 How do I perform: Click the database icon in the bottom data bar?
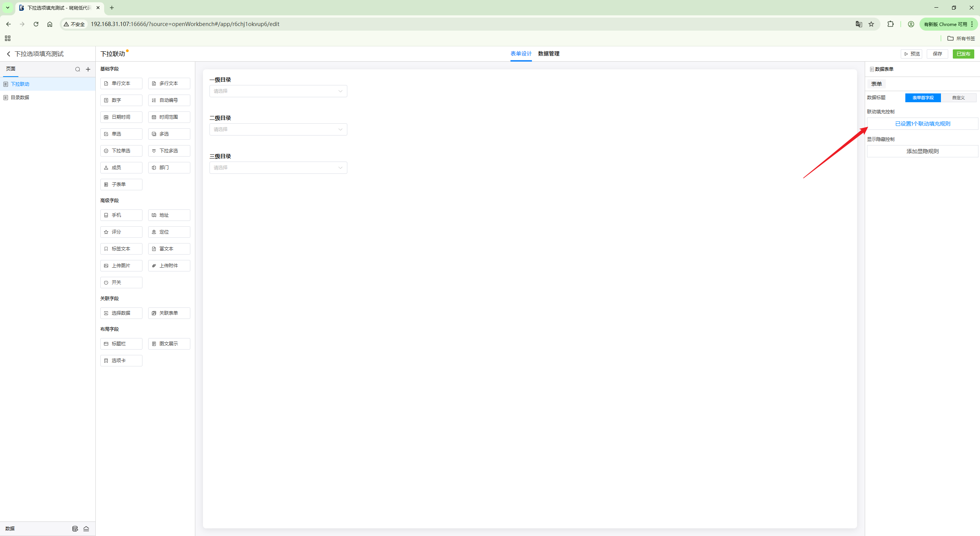75,529
